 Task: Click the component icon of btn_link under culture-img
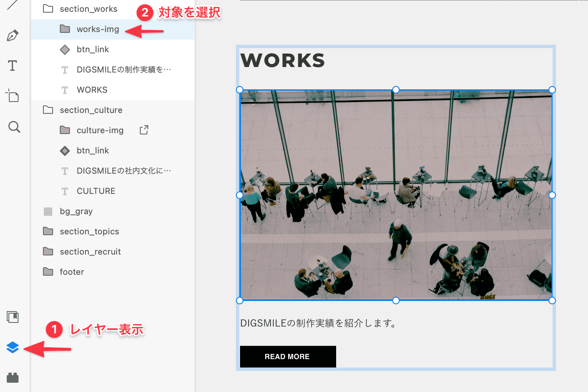65,151
